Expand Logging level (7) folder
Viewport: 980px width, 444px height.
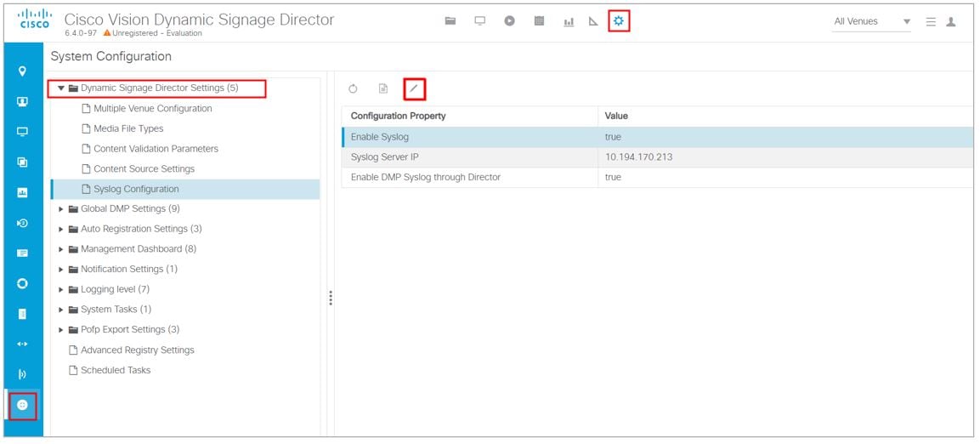(x=61, y=289)
